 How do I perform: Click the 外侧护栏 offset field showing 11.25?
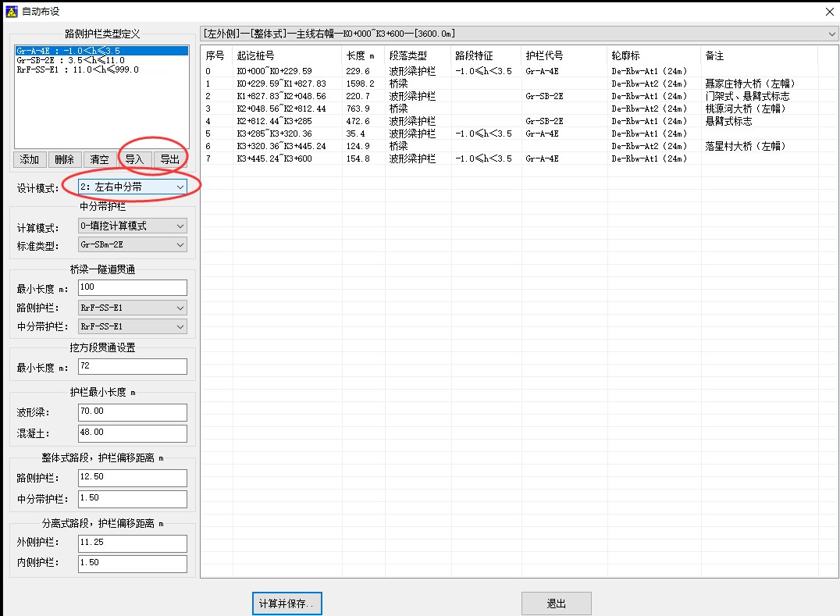click(x=131, y=543)
